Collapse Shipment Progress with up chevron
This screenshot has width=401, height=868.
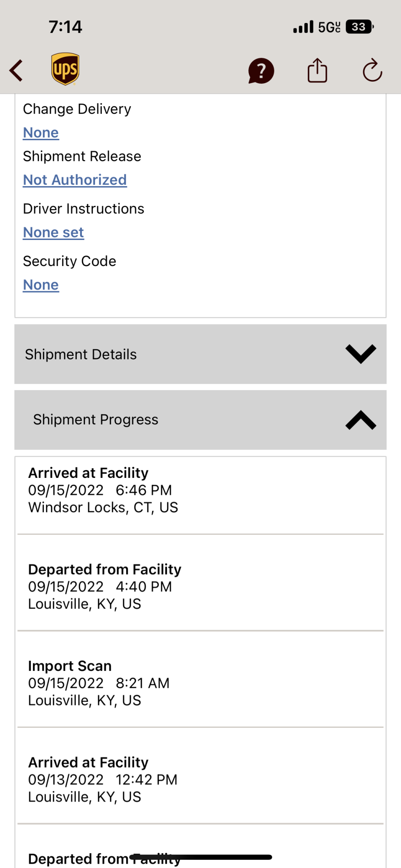361,420
